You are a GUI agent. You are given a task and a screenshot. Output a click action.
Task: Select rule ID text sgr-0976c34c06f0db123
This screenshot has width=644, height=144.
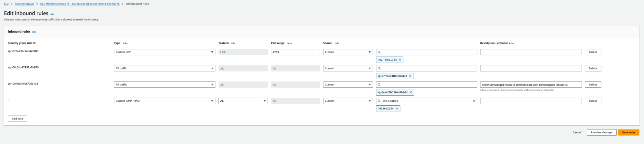click(23, 84)
